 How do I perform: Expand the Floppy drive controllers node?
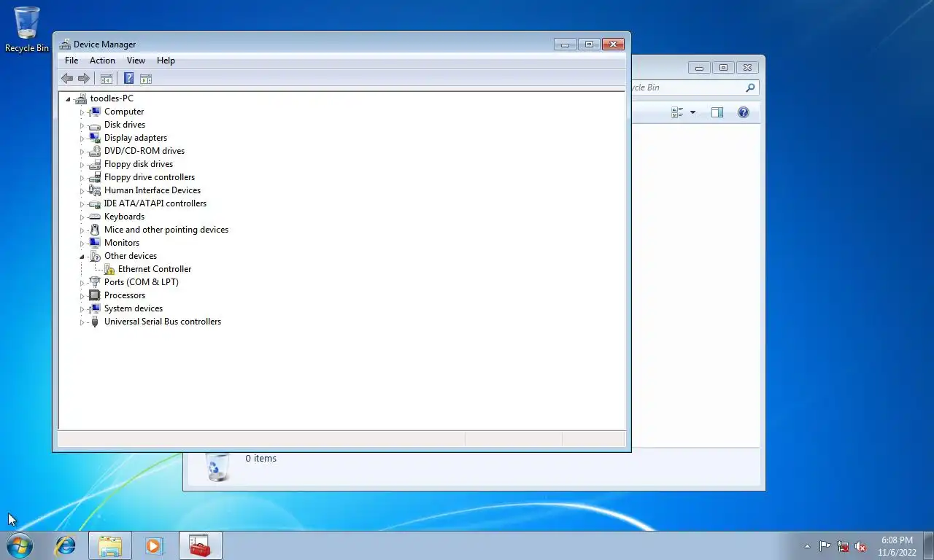82,178
